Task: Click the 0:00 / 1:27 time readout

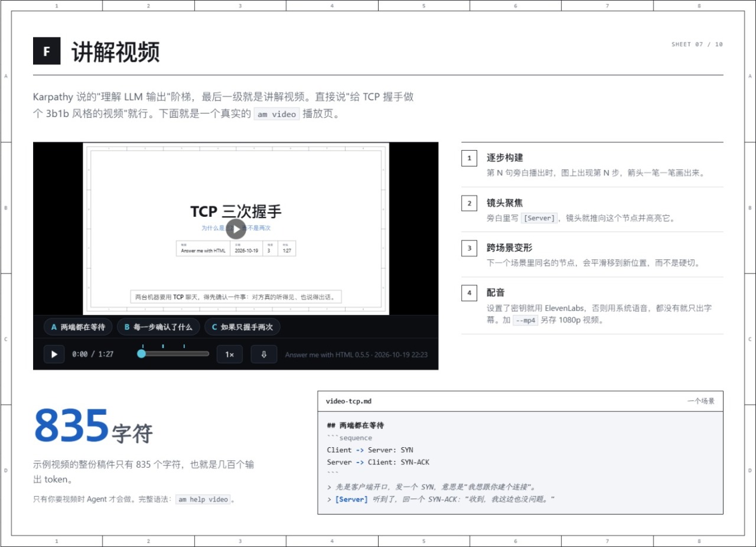Action: tap(93, 354)
